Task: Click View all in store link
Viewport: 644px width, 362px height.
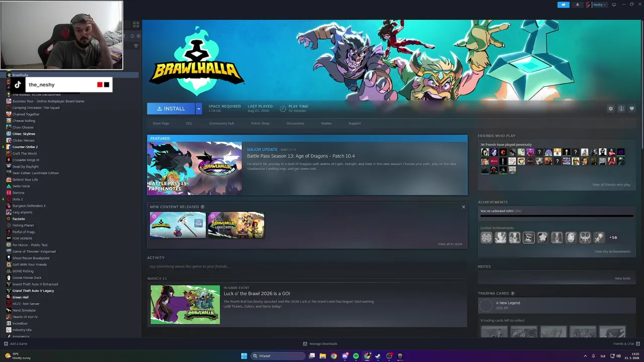Action: [x=450, y=244]
